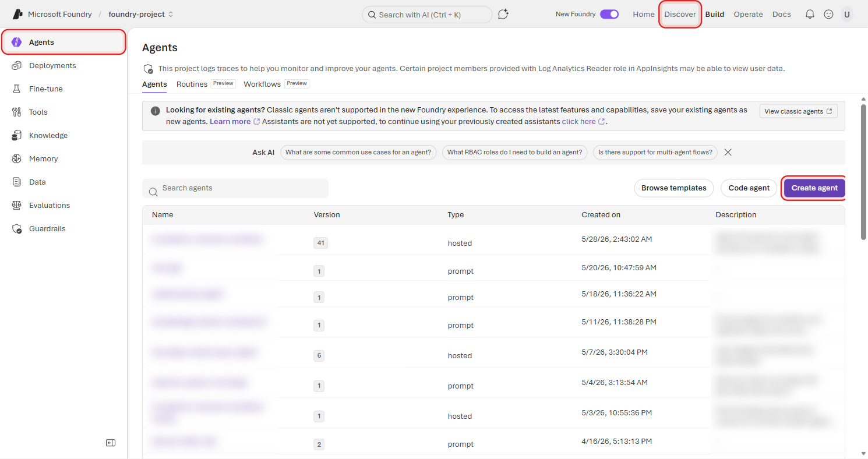The image size is (868, 459).
Task: Click the version badge 6
Action: point(319,355)
